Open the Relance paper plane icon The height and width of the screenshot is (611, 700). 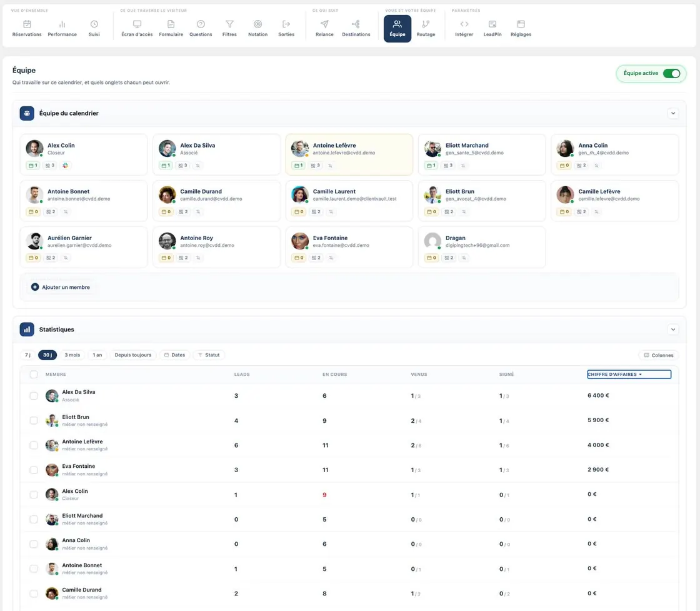point(324,24)
